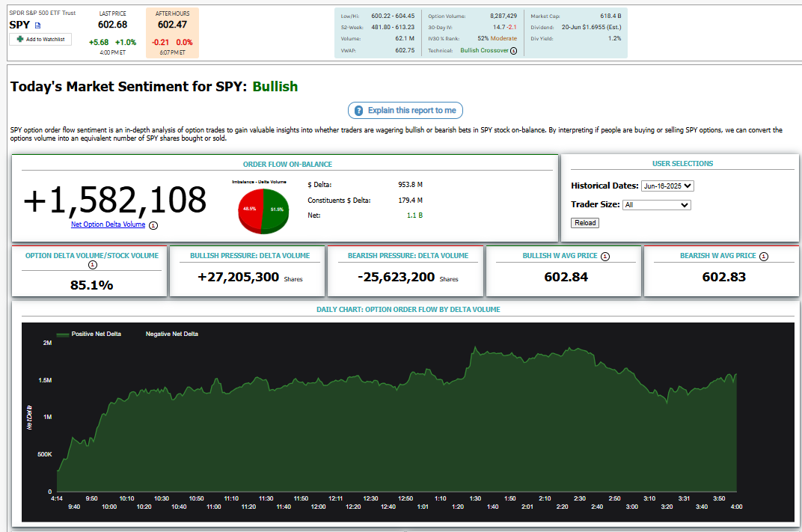This screenshot has height=532, width=802.
Task: Click info icon beside Bullish W Avg Price
Action: [605, 257]
